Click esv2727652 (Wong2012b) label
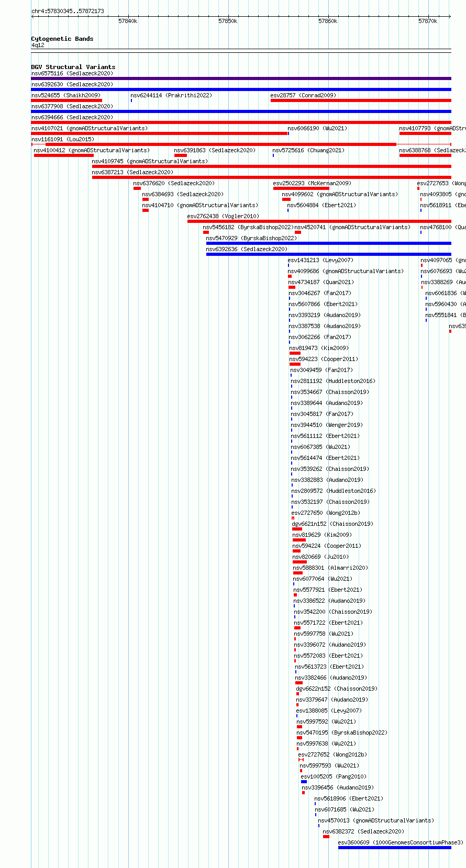 point(332,754)
